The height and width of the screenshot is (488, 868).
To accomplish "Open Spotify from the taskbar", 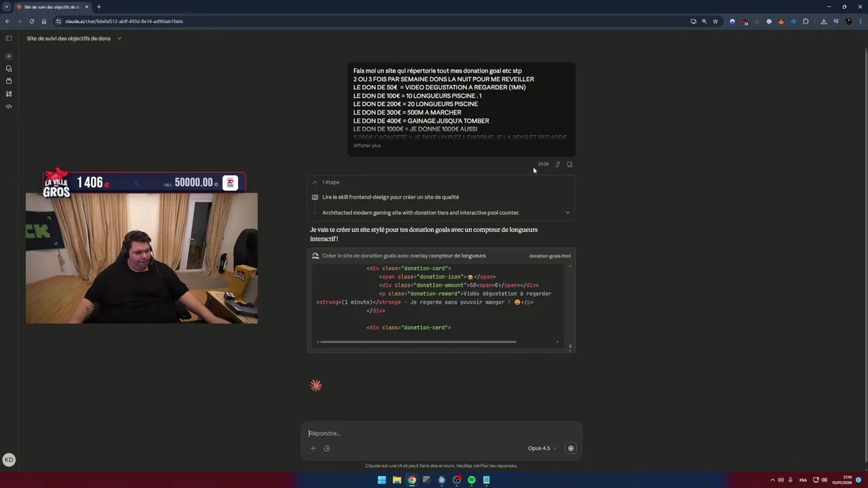I will click(471, 480).
